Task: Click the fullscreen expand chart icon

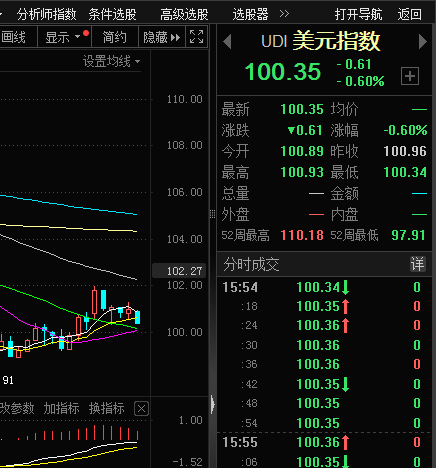Action: (x=196, y=37)
